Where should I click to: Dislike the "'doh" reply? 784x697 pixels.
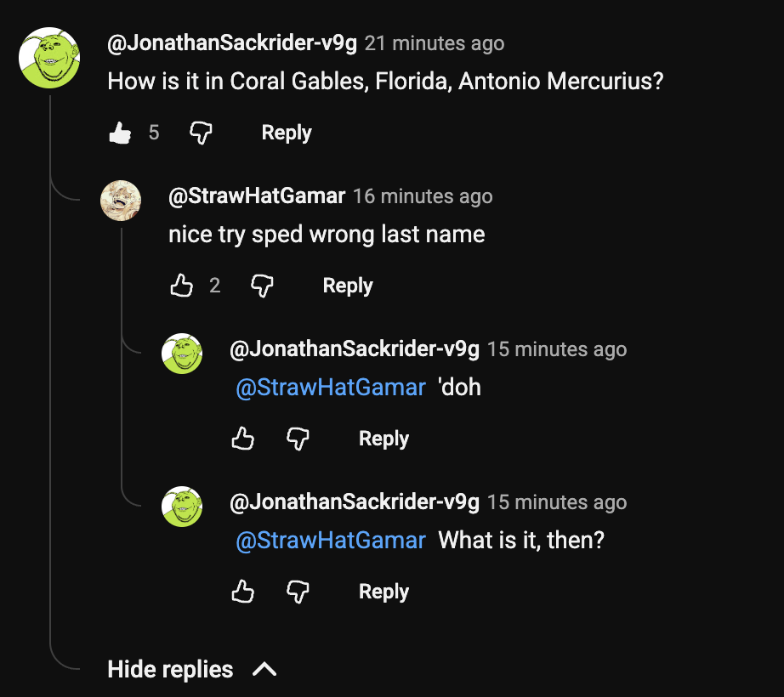tap(298, 439)
